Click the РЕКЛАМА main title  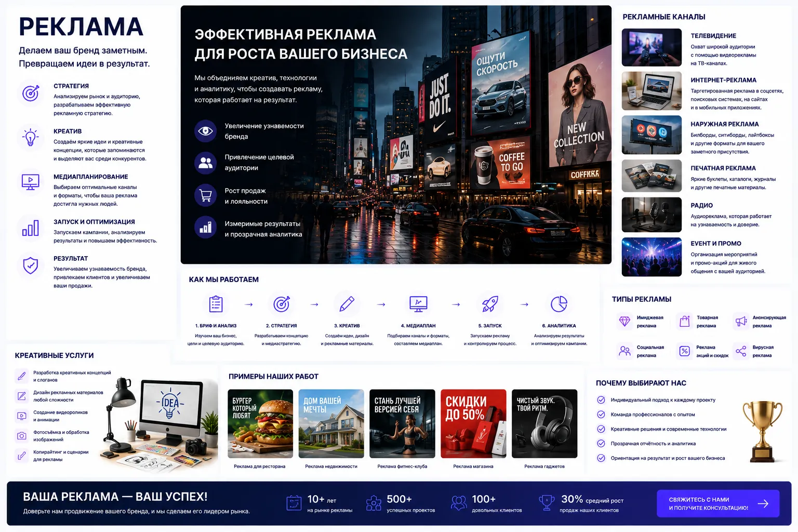tap(81, 27)
